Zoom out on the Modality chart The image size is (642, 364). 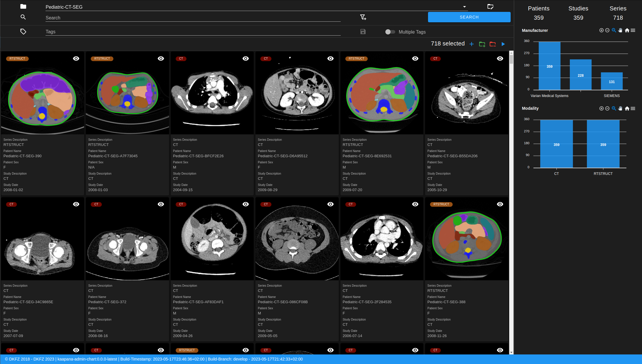coord(607,109)
